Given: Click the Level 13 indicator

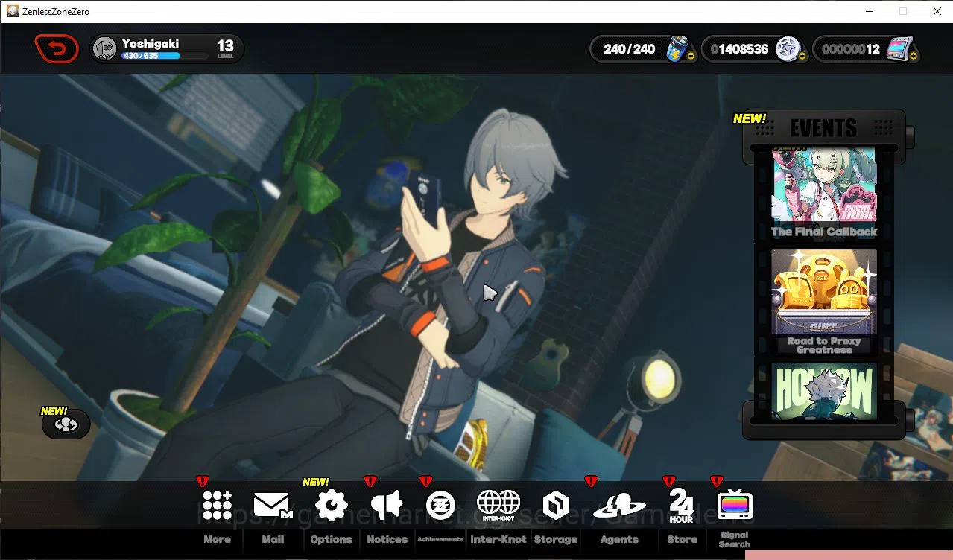Looking at the screenshot, I should [225, 49].
